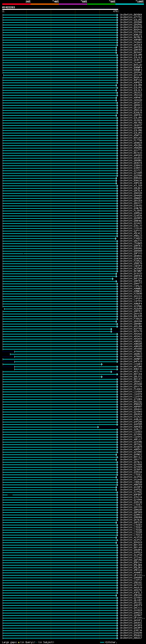146x644 pixels.
Task: Click hit label UniRef100_A3FEL3
Action: [131, 593]
